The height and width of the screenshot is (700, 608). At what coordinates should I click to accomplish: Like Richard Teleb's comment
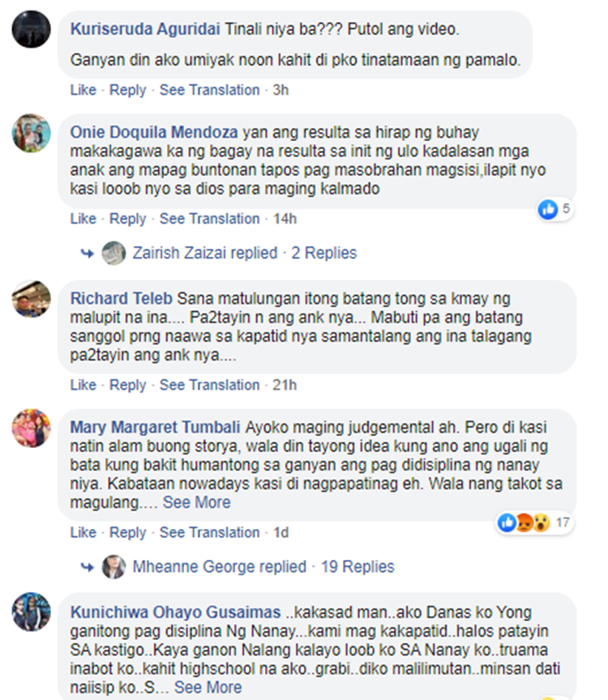83,385
